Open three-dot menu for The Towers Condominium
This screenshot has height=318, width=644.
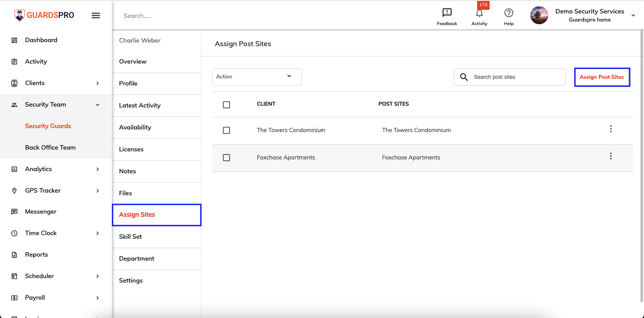click(610, 129)
